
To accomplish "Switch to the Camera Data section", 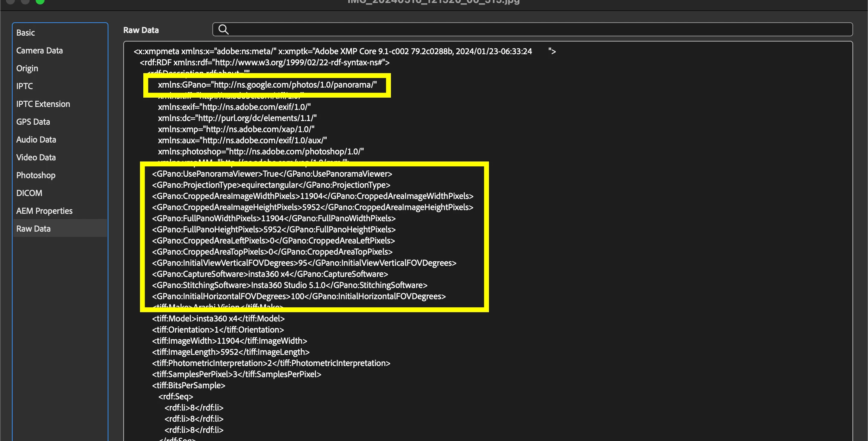I will [x=39, y=50].
